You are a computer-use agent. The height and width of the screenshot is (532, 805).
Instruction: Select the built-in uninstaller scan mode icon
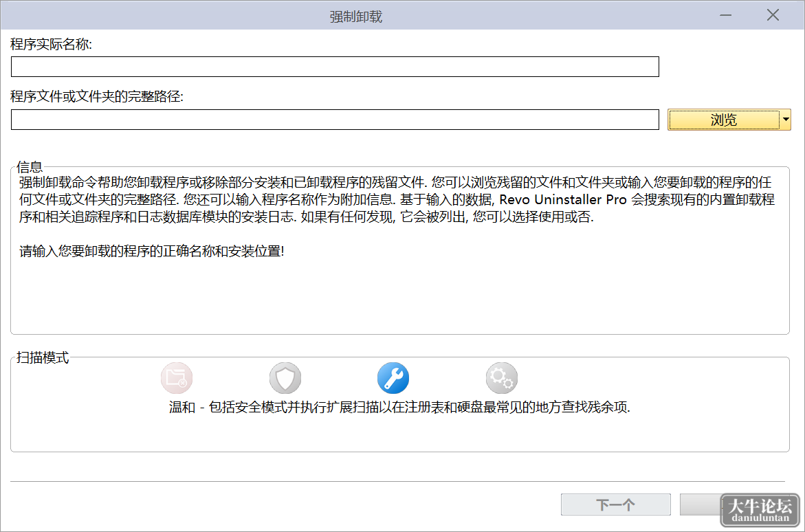[177, 378]
